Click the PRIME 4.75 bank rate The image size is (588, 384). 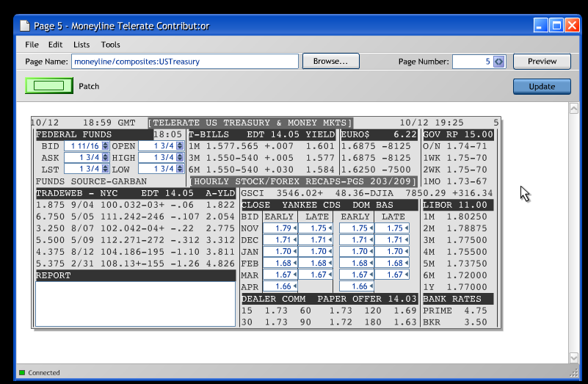click(x=455, y=311)
